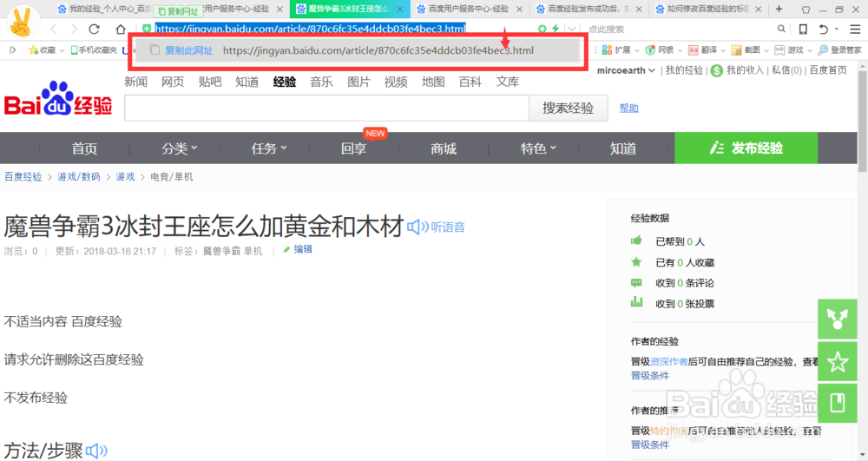Image resolution: width=868 pixels, height=461 pixels.
Task: Click the 翻译 translate icon
Action: (693, 49)
